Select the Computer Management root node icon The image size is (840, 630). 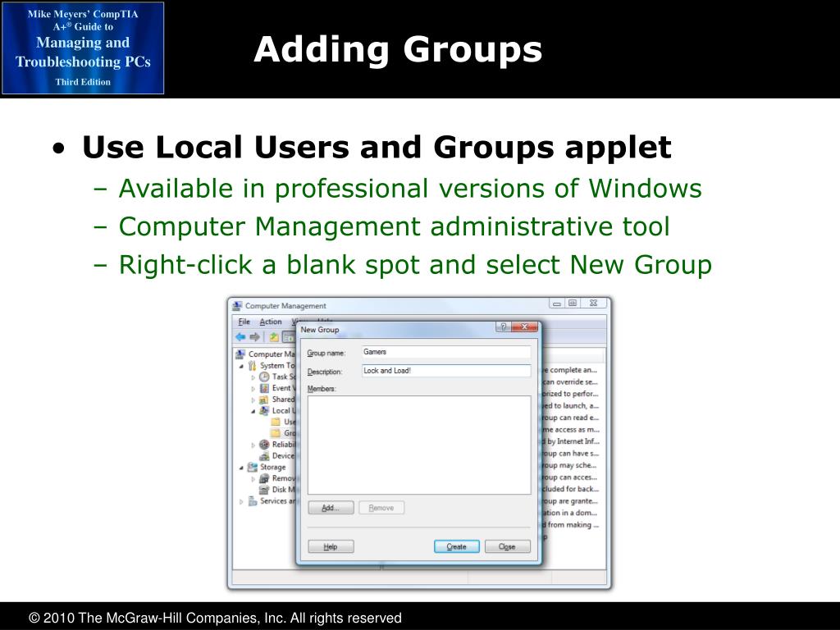tap(240, 354)
